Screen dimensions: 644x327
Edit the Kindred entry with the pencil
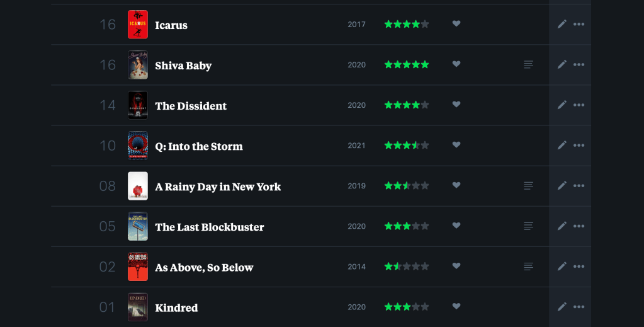click(562, 307)
